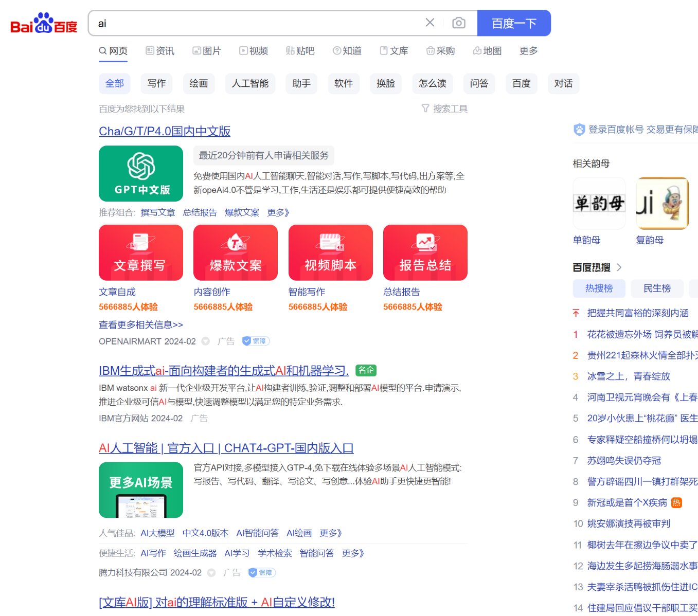Expand arrow next to OPENAIRMART 2024-02
Image resolution: width=698 pixels, height=616 pixels.
point(206,341)
